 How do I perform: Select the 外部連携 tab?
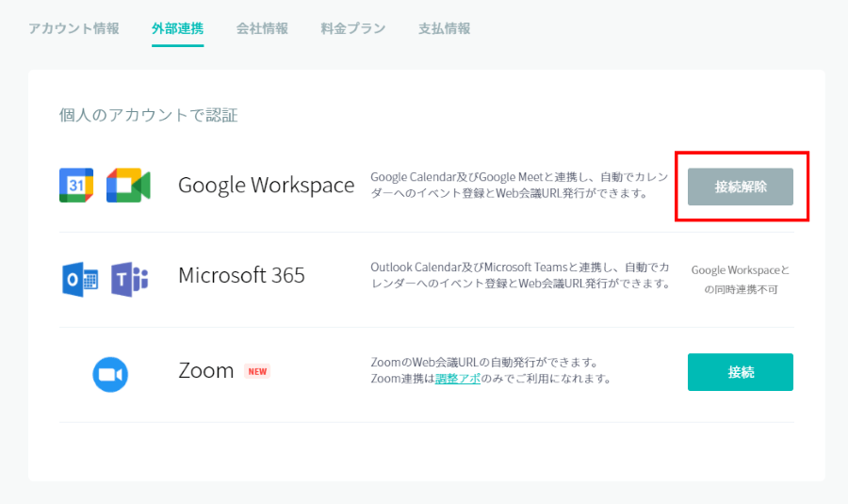click(177, 28)
